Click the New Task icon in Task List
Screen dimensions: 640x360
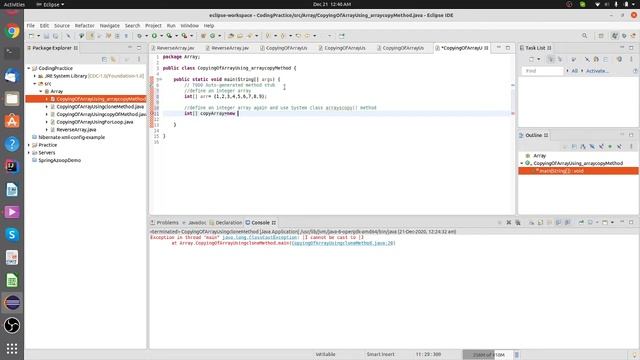pos(531,59)
